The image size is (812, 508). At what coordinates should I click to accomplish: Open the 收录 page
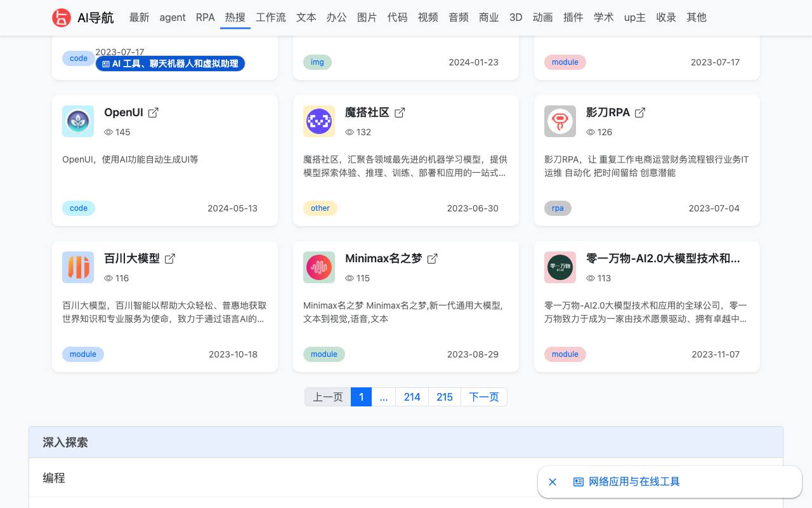tap(666, 18)
